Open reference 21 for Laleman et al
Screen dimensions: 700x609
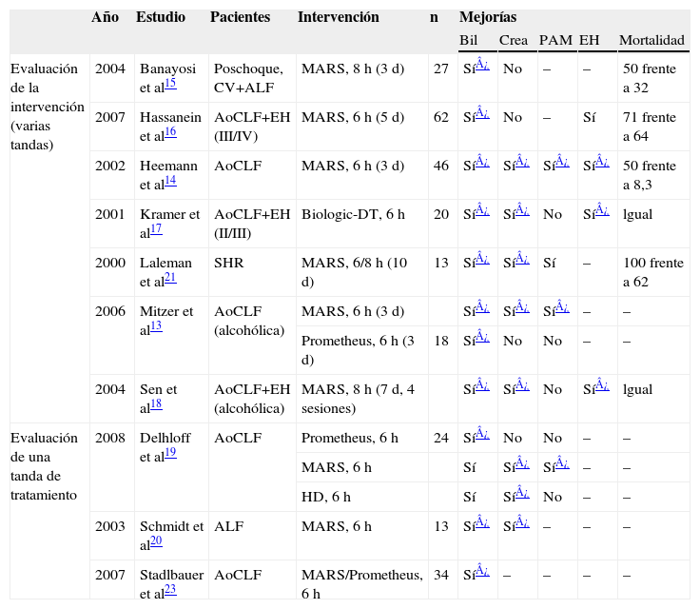pyautogui.click(x=170, y=278)
